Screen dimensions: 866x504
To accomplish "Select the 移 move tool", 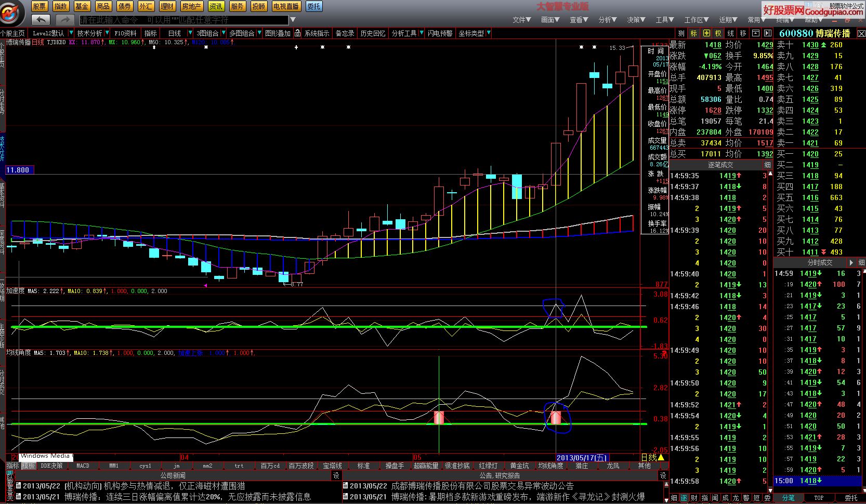I will (x=743, y=33).
